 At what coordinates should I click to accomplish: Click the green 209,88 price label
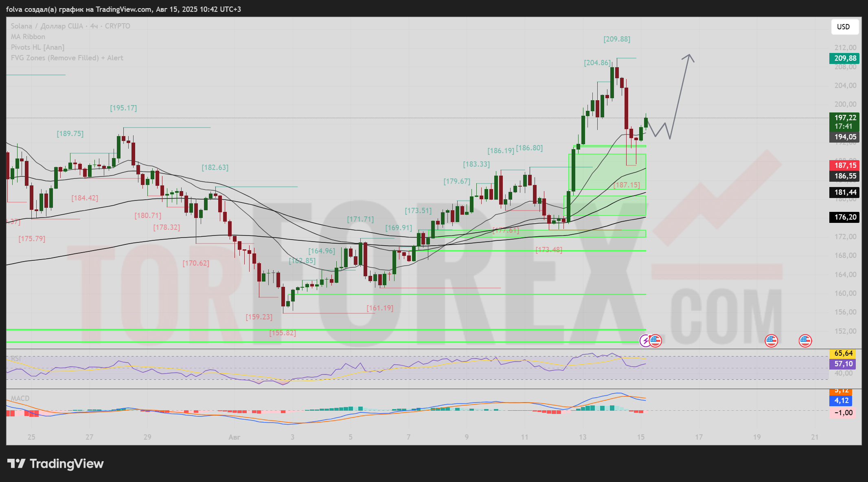(844, 58)
